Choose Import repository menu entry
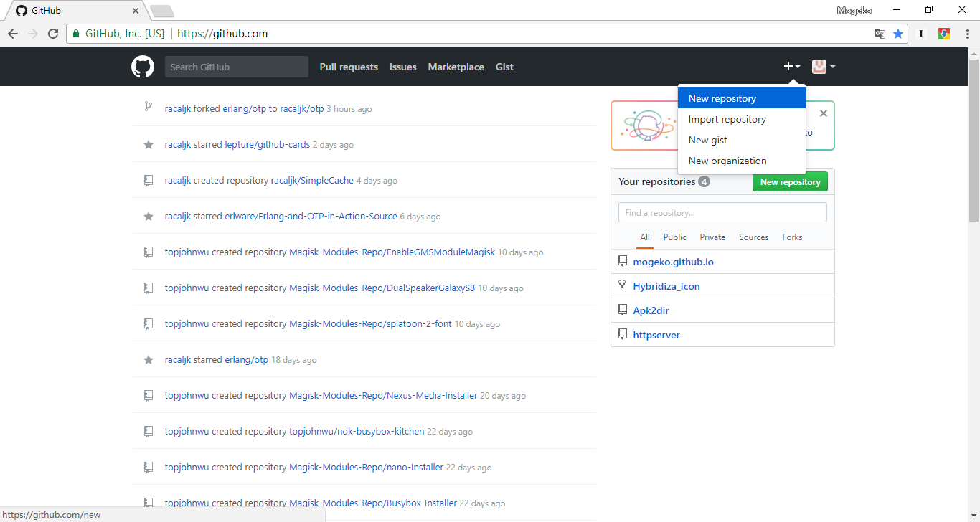 pos(727,119)
